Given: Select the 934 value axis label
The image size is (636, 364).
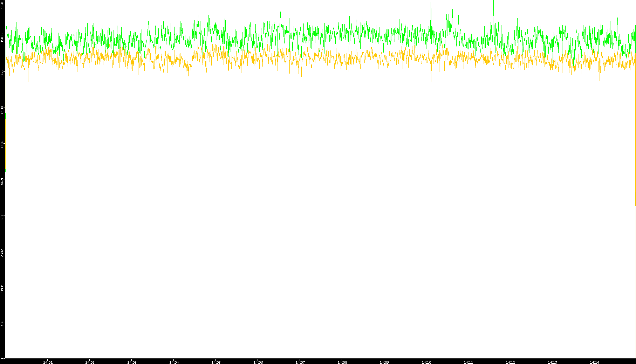Looking at the screenshot, I should [2, 325].
